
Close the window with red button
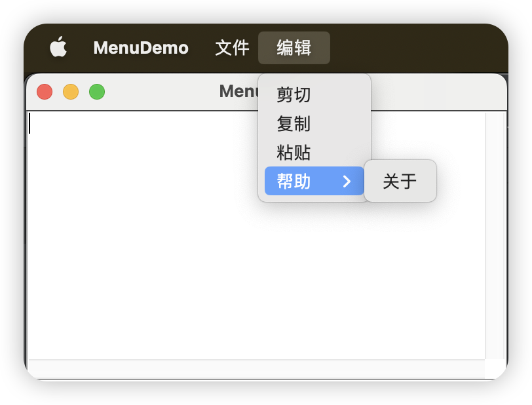(x=45, y=92)
